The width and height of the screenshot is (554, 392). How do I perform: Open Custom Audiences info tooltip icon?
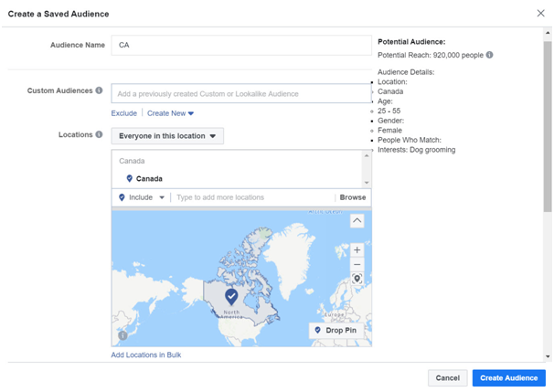(100, 90)
